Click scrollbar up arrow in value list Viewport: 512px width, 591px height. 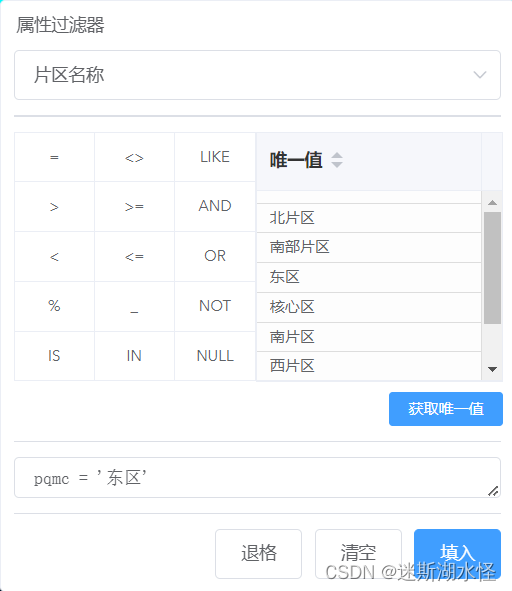point(492,202)
